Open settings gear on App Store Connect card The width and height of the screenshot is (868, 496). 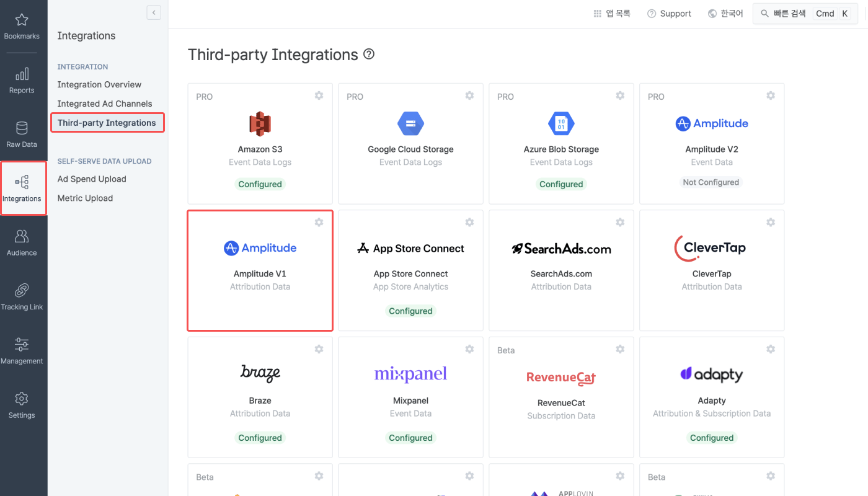[x=469, y=222]
